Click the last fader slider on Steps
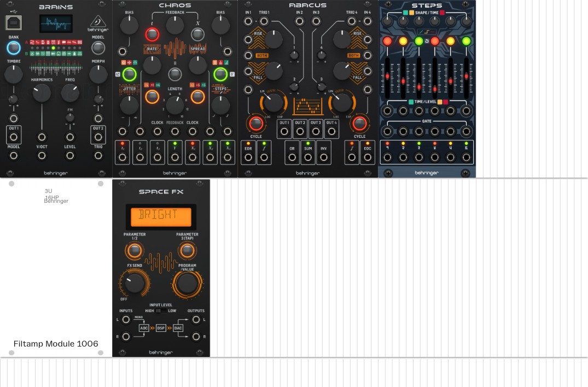This screenshot has width=588, height=387. [466, 77]
